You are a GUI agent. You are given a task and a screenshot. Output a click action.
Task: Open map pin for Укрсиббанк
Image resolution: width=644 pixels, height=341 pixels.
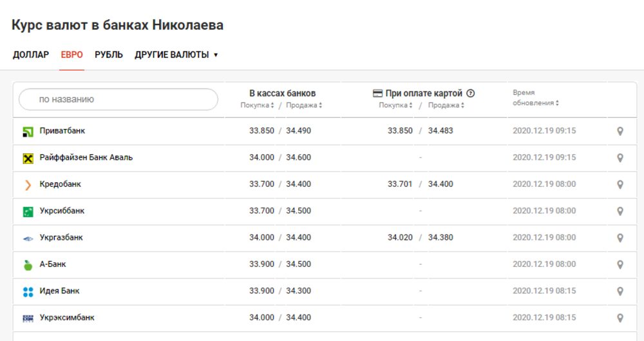[x=620, y=211]
